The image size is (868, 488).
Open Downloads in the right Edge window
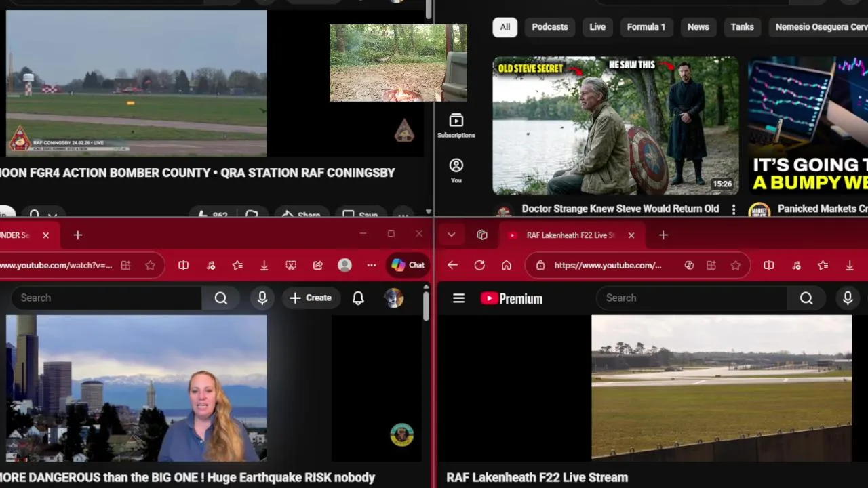coord(850,266)
